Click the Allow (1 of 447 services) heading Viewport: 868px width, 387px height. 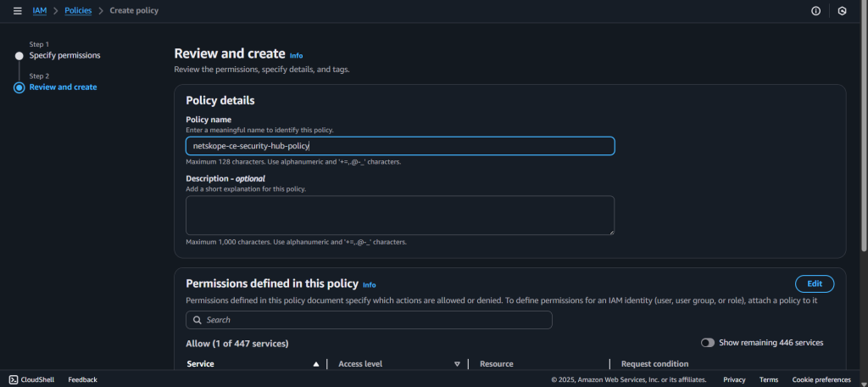pos(237,344)
